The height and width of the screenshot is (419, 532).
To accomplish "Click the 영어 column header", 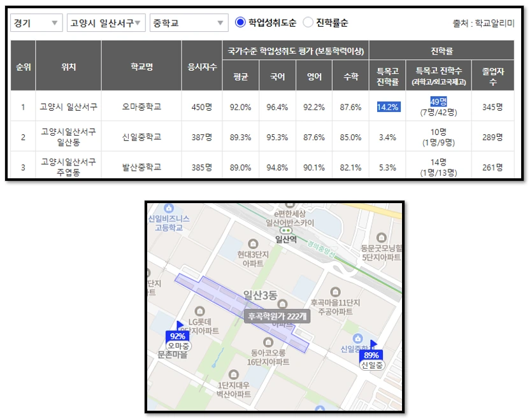I will [x=314, y=76].
